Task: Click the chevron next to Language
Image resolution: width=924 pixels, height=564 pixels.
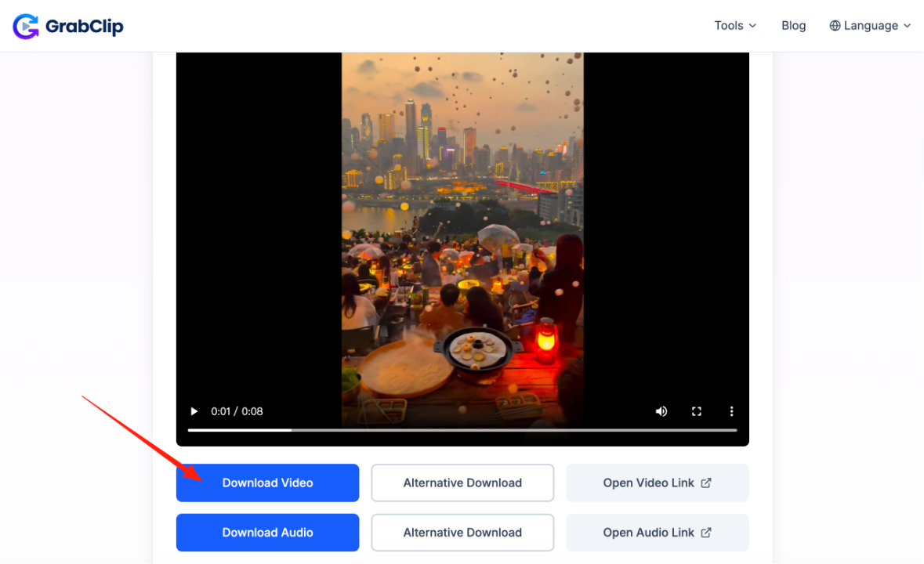Action: click(908, 26)
